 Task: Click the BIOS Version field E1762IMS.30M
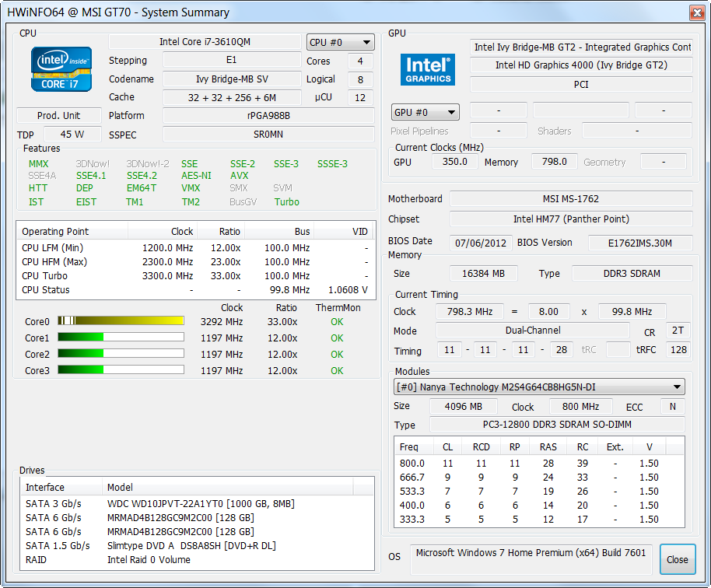640,243
